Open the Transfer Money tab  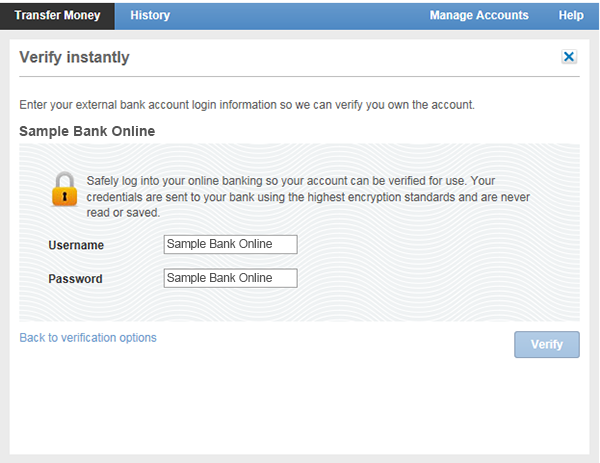[x=57, y=15]
